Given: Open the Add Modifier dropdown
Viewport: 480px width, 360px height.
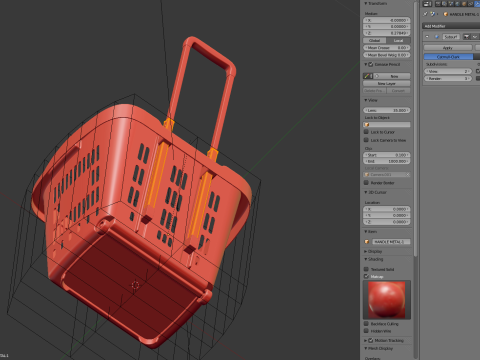Looking at the screenshot, I should (451, 26).
